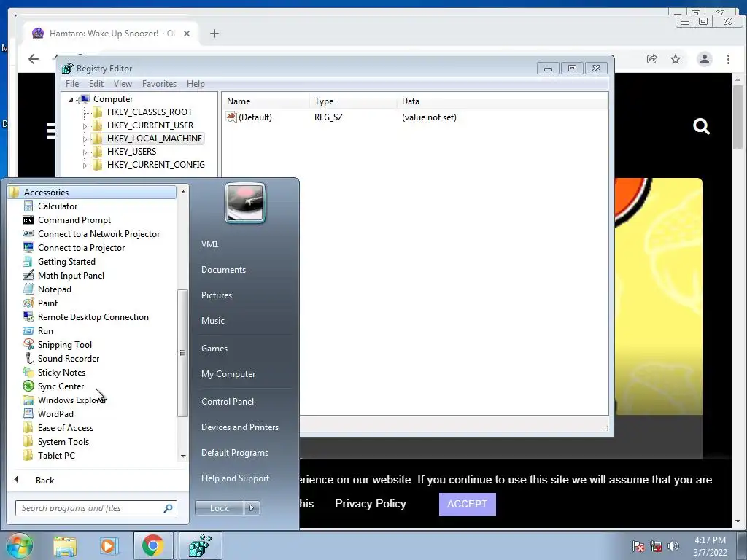The image size is (747, 560).
Task: Open Remote Desktop Connection
Action: click(93, 316)
